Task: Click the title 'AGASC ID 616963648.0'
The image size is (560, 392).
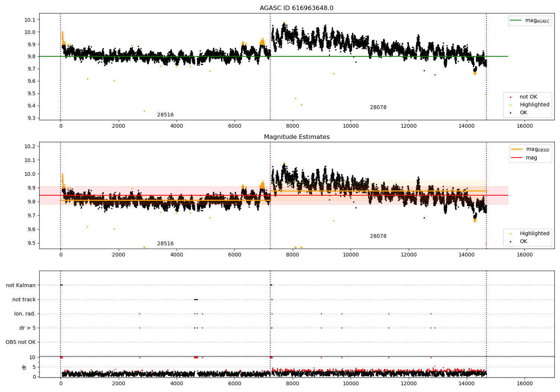Action: point(296,8)
